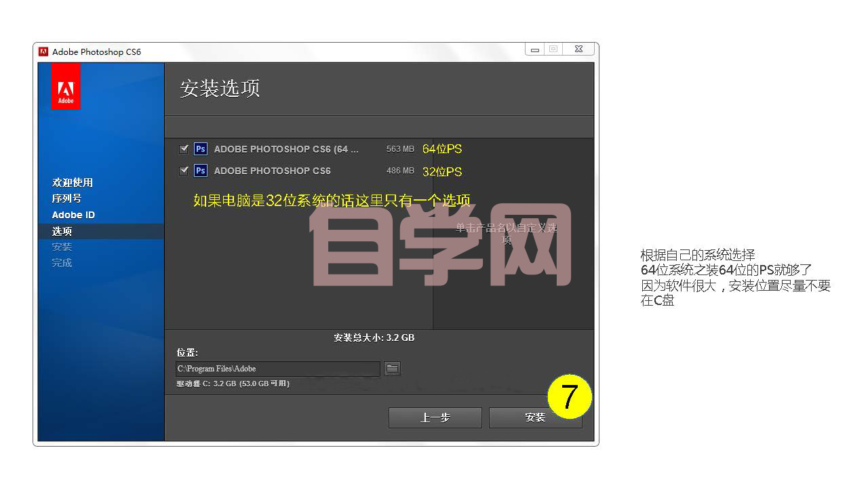
Task: Select the 32-bit ADOBE PHOTOSHOP CS6 product name
Action: click(272, 171)
